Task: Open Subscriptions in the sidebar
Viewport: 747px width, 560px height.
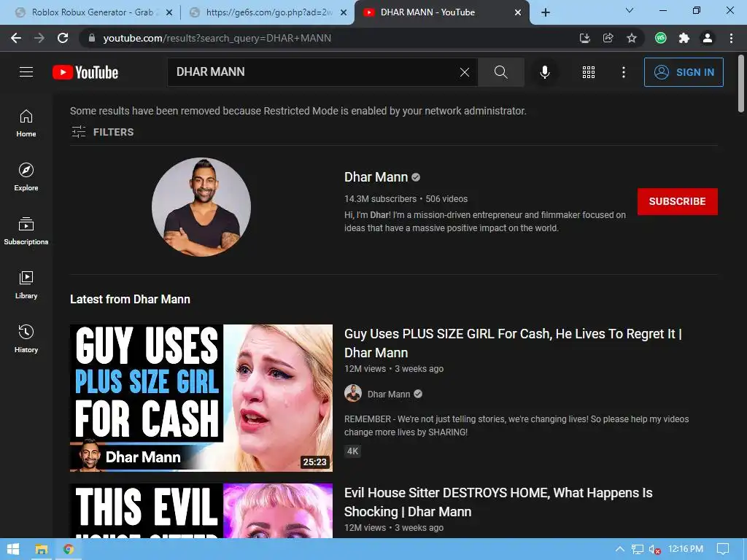Action: pyautogui.click(x=26, y=231)
